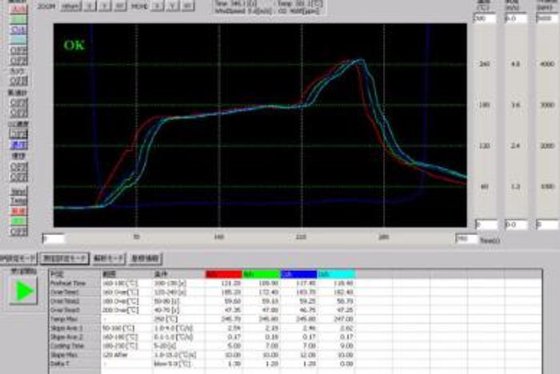
Task: Select the Delta T row label
Action: click(x=60, y=364)
